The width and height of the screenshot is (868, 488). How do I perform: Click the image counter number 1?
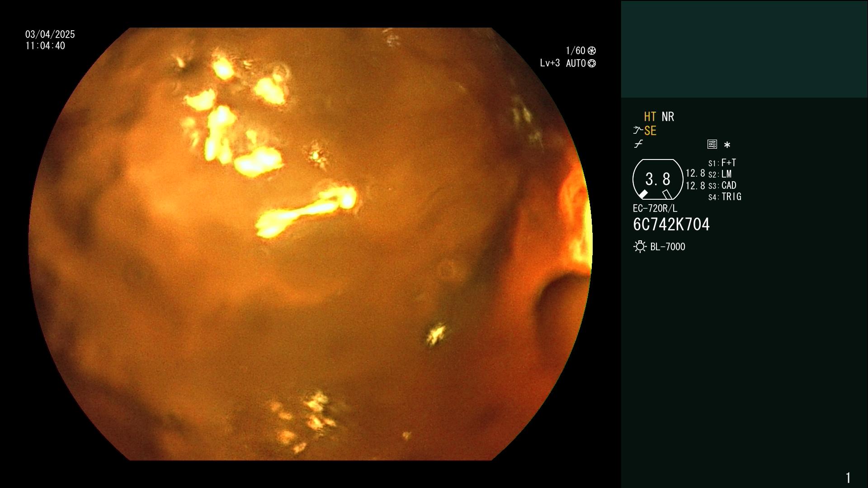coord(848,478)
